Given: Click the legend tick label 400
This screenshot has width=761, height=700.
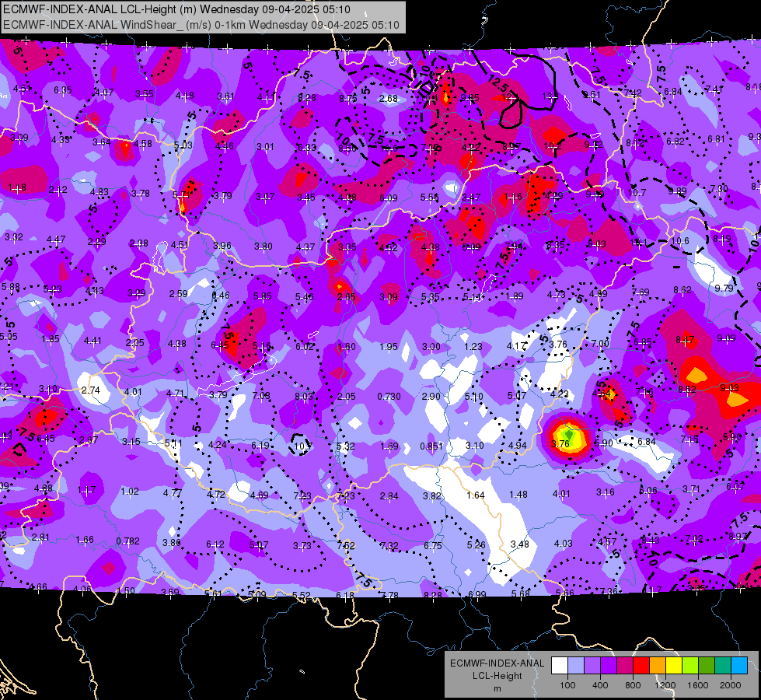Looking at the screenshot, I should click(600, 685).
